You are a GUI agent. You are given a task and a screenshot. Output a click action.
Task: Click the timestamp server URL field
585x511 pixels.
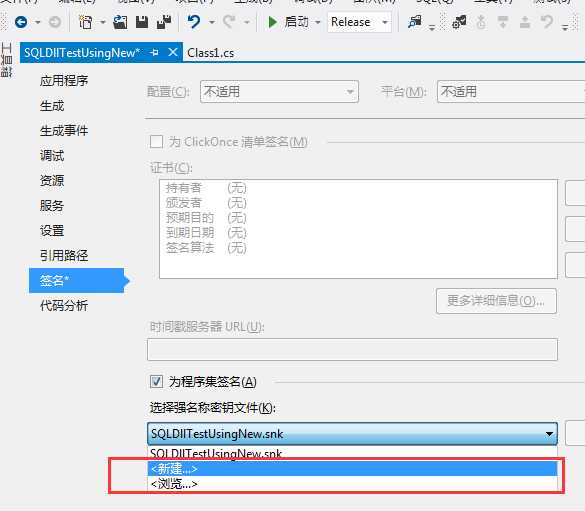click(x=352, y=349)
